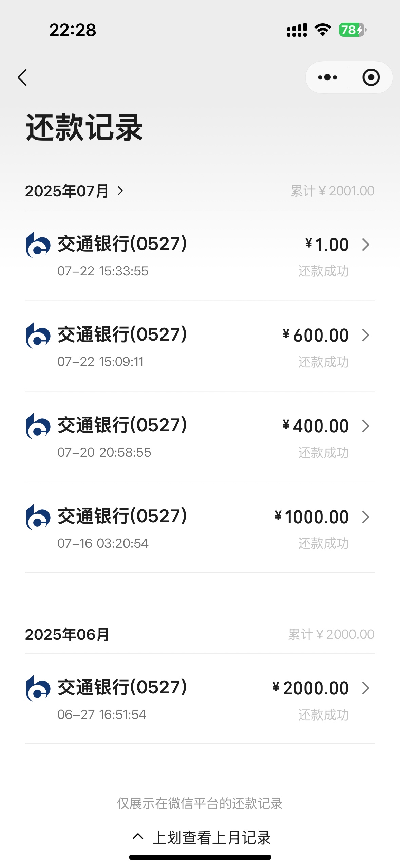Tap the mini program close circle icon

(x=371, y=77)
